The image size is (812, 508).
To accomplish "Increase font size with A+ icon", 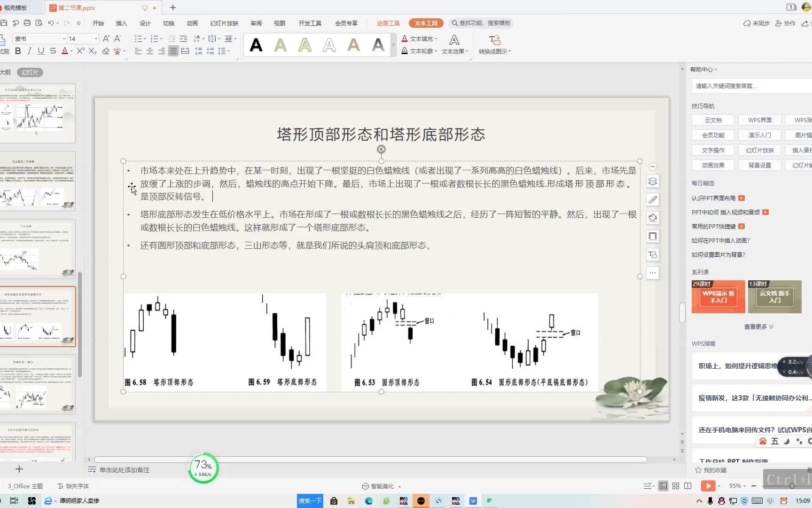I will coord(106,39).
